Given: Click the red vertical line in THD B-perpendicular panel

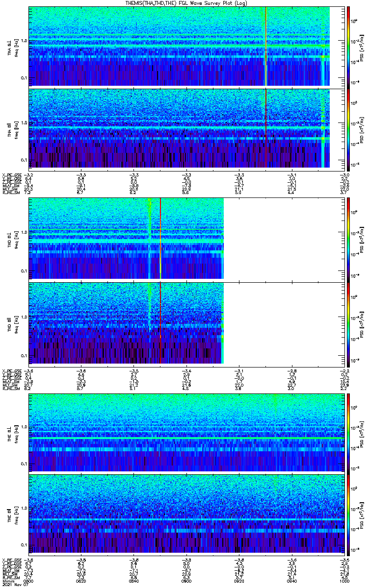Looking at the screenshot, I should pyautogui.click(x=160, y=239).
